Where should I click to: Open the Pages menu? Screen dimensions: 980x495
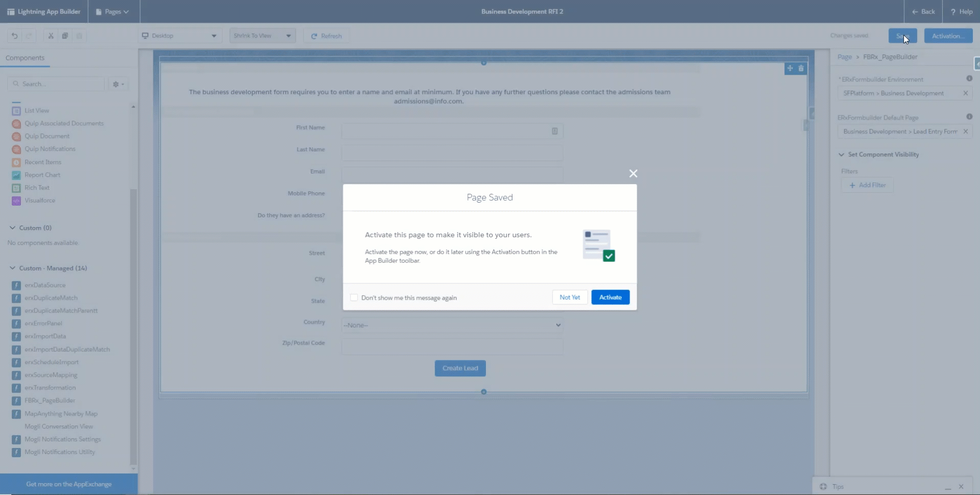pos(113,11)
